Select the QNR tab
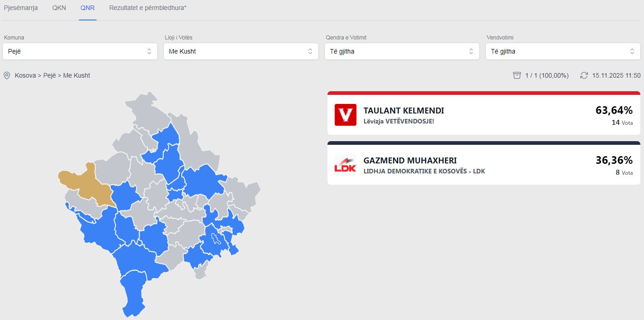Viewport: 644px width, 320px height. pyautogui.click(x=88, y=8)
